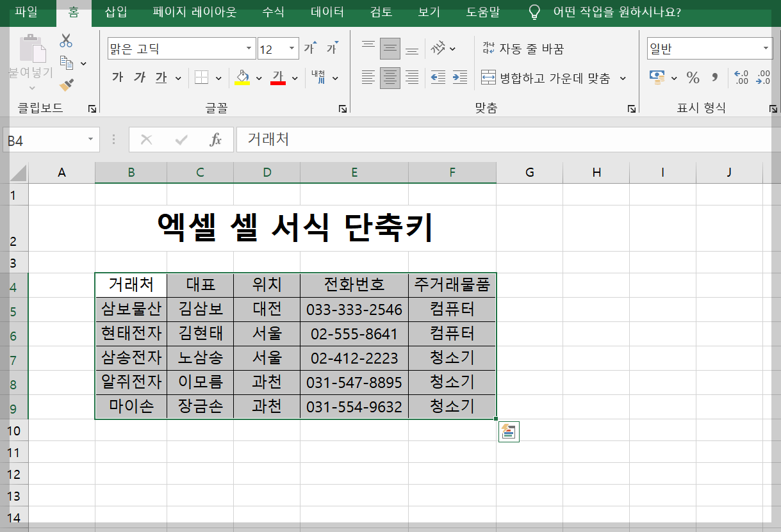Select the center alignment icon

coord(390,78)
